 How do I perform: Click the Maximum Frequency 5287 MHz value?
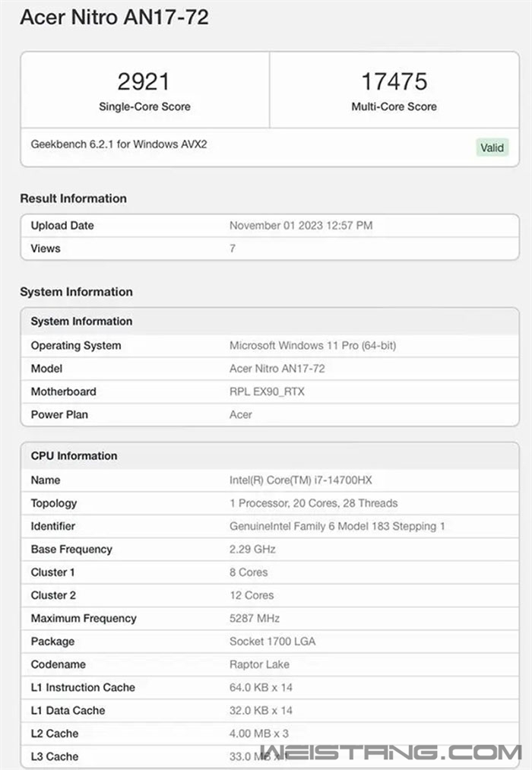pos(255,618)
